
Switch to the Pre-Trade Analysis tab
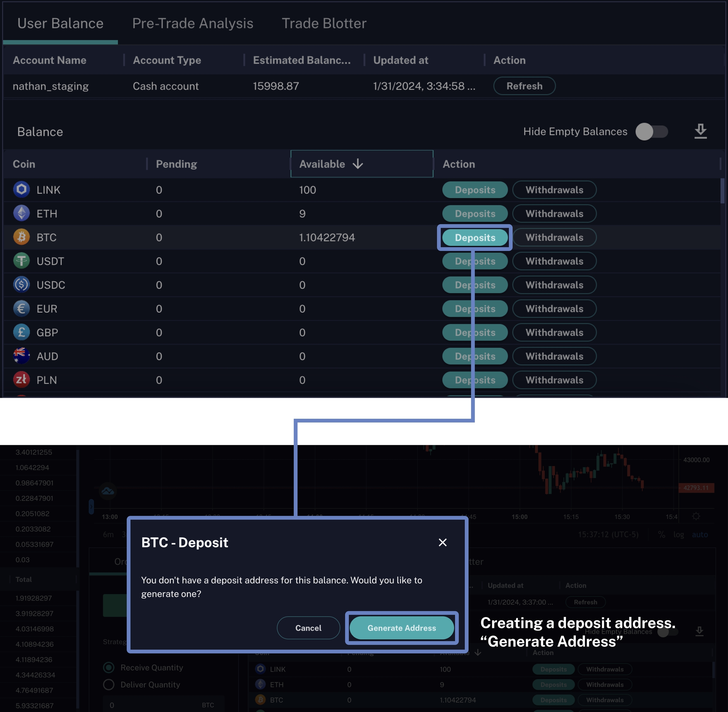192,23
